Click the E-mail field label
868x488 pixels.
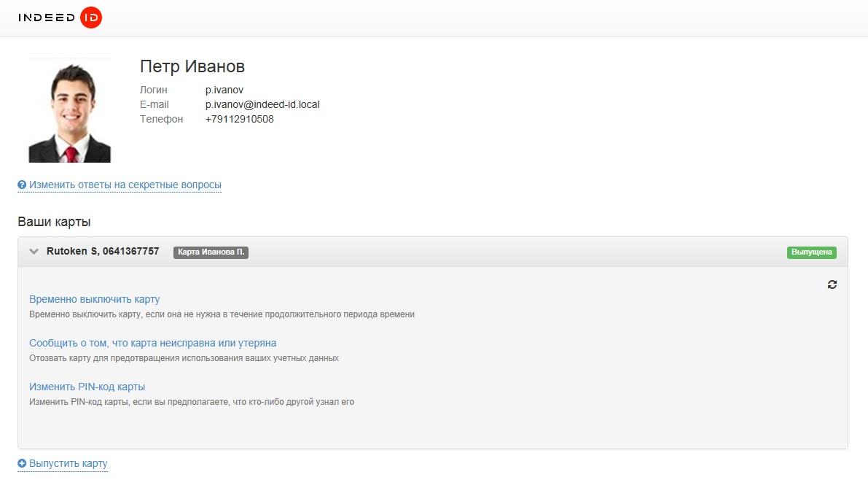point(155,105)
